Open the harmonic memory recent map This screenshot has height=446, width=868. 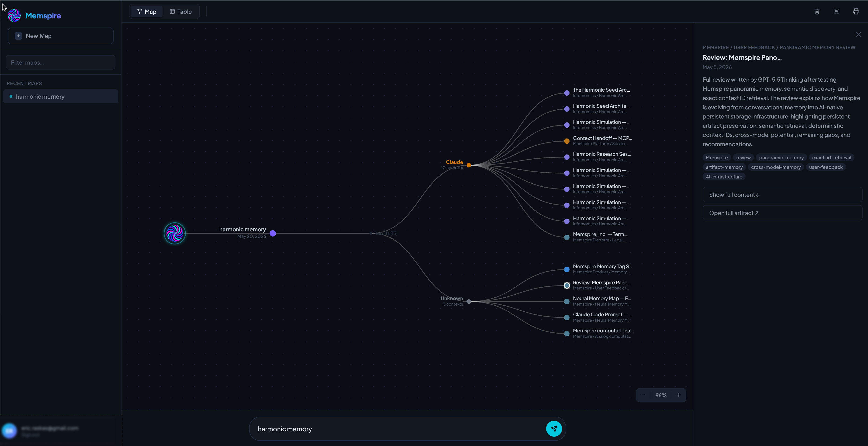pos(61,96)
